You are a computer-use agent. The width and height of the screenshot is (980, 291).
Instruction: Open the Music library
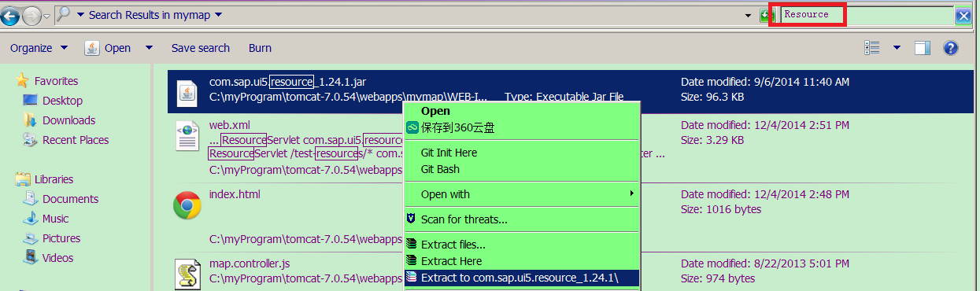55,219
